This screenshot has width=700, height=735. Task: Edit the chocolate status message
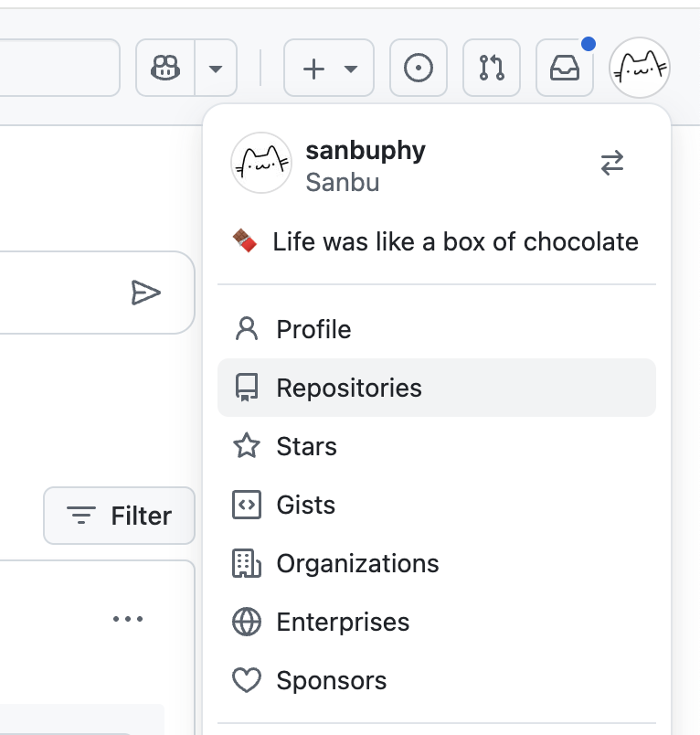[437, 242]
